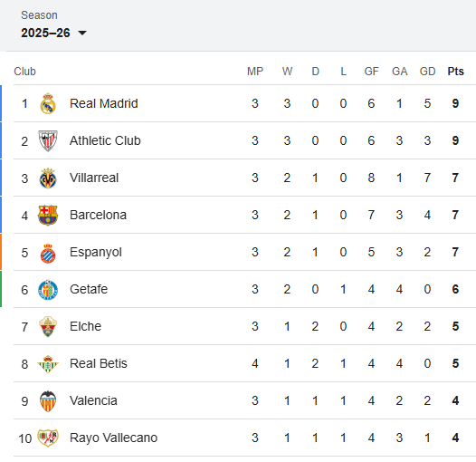Click the Villarreal crest icon
This screenshot has width=476, height=462.
pyautogui.click(x=48, y=178)
